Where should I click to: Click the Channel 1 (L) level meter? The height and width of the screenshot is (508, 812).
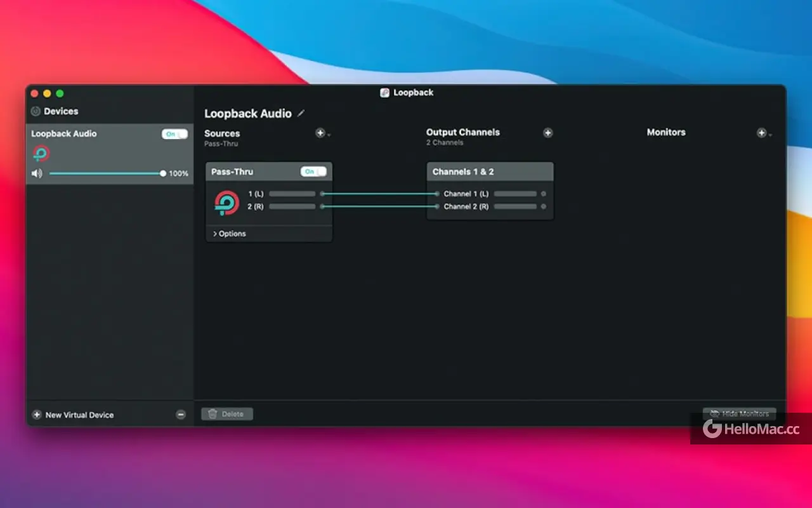coord(515,194)
